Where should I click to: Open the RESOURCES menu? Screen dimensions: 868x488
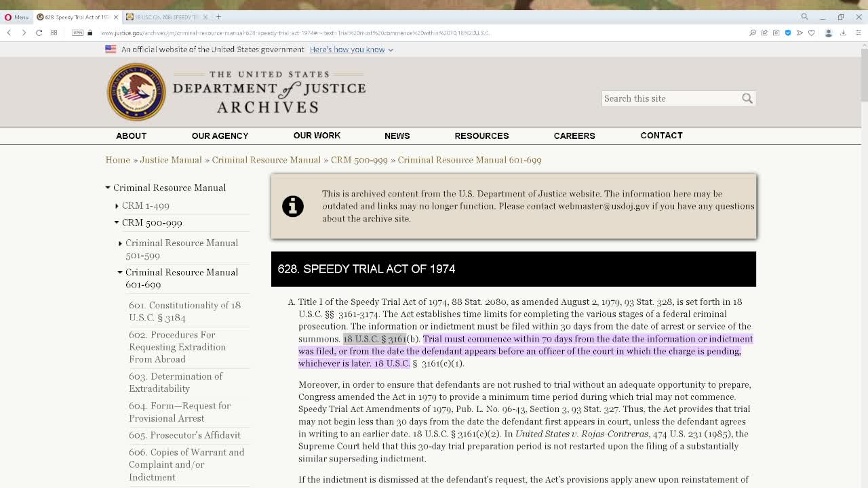[481, 136]
